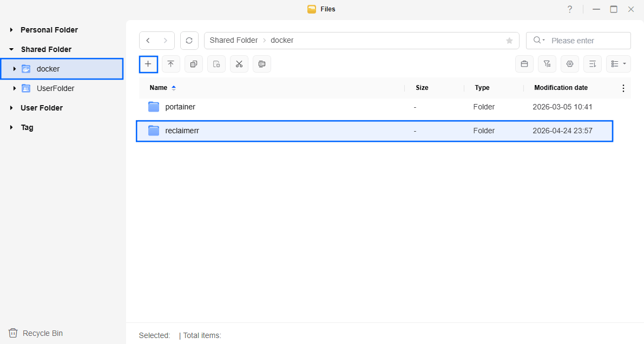Screen dimensions: 644x344
Task: Select UserFolder in the sidebar
Action: (55, 88)
